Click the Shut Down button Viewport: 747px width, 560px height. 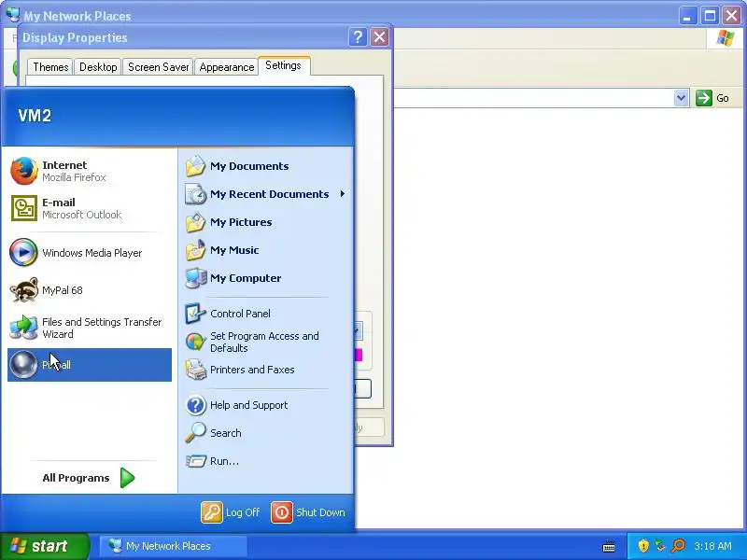[308, 512]
